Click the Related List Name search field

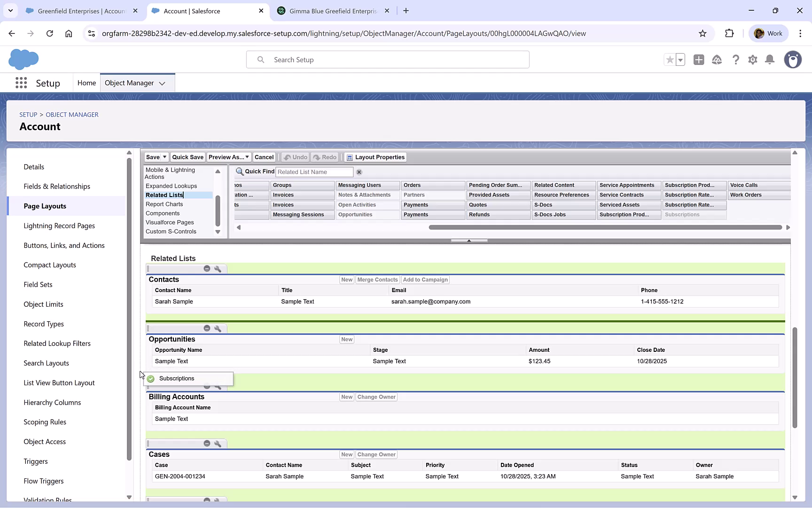pos(314,172)
